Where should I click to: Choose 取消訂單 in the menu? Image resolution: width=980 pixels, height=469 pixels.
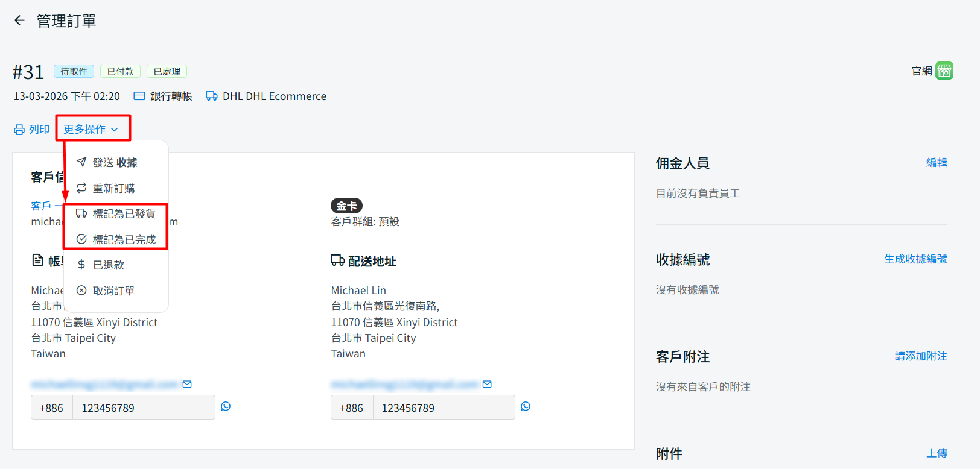[x=113, y=291]
